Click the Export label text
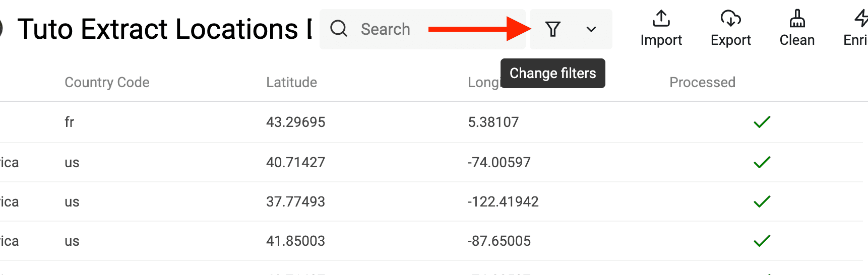Viewport: 868px width, 275px height. click(730, 40)
